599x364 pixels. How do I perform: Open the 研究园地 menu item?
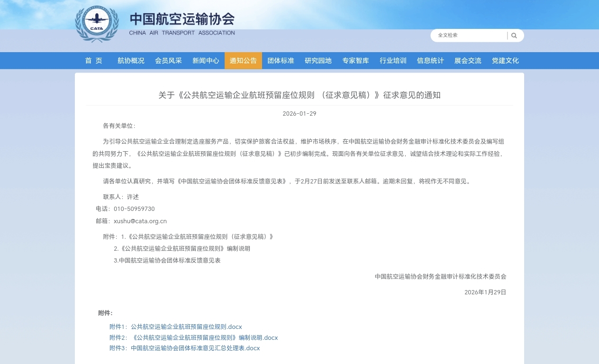[x=318, y=61]
